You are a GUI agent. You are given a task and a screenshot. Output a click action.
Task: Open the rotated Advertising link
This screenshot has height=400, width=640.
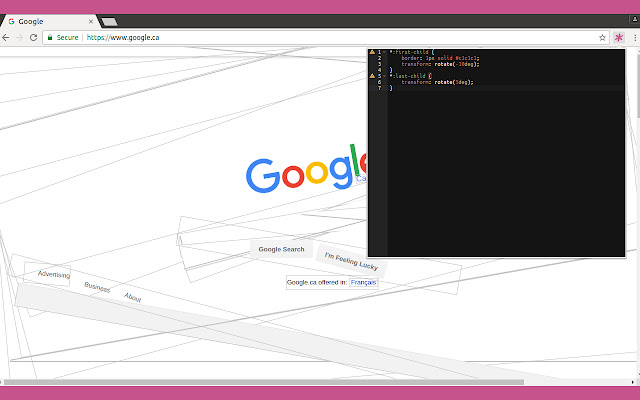pyautogui.click(x=53, y=274)
